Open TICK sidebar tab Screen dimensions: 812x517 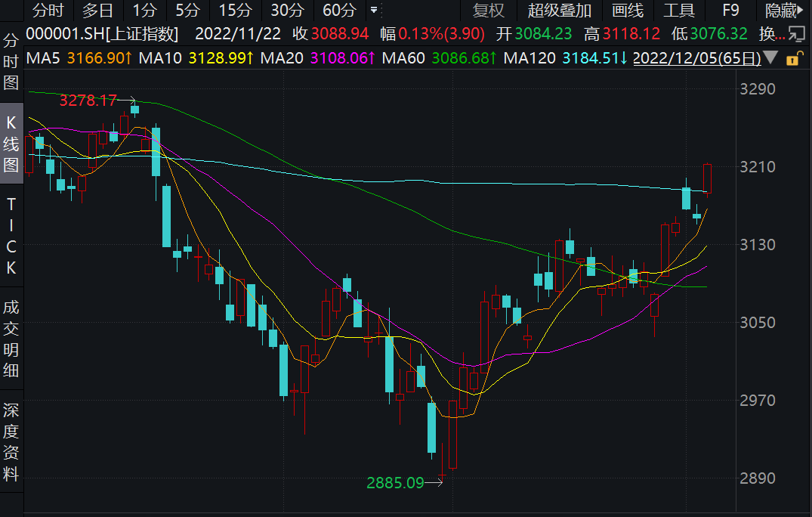pos(11,237)
